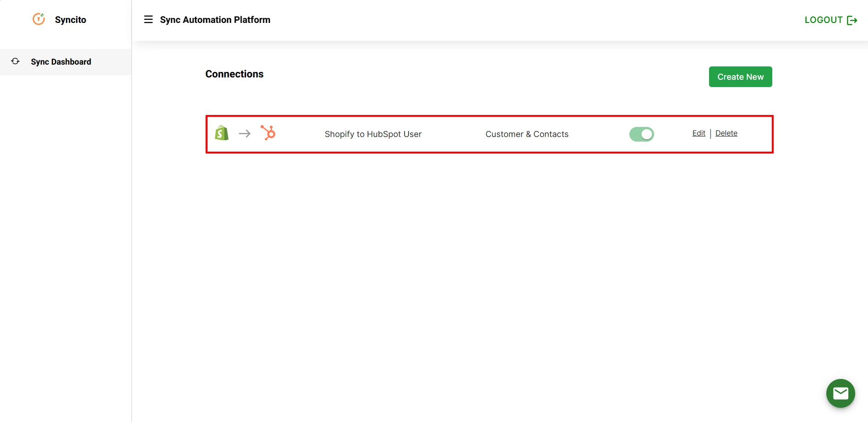This screenshot has height=422, width=868.
Task: Click the arrow icon between Shopify and HubSpot
Action: pos(245,134)
